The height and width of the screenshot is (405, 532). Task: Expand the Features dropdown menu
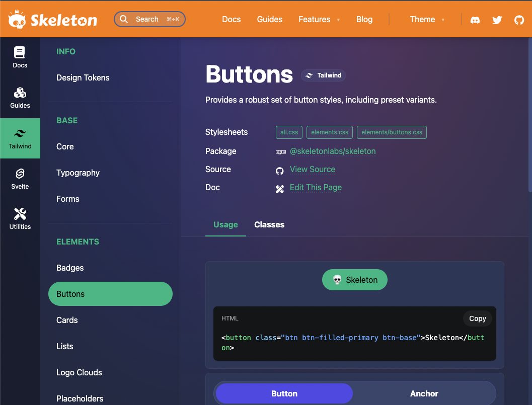tap(319, 19)
